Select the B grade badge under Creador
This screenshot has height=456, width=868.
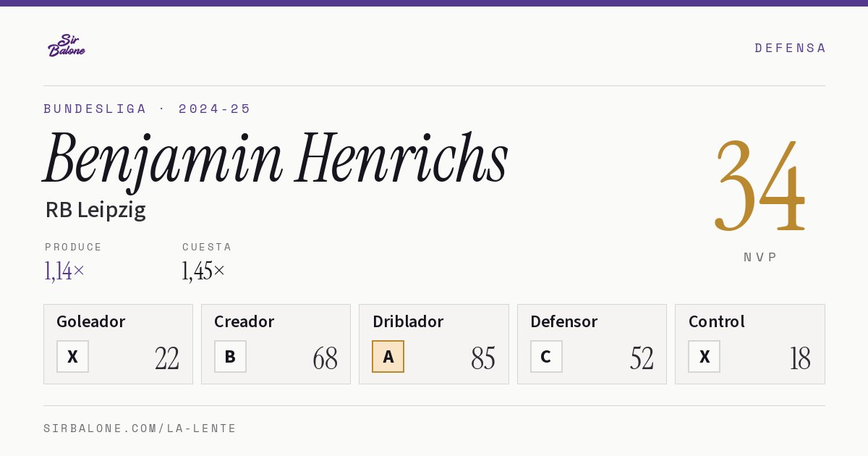tap(230, 357)
